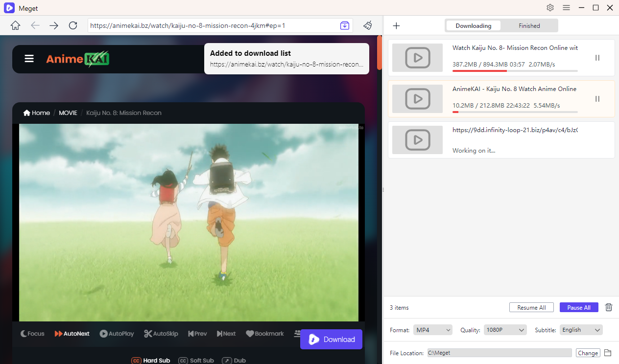The width and height of the screenshot is (619, 364).
Task: Click the Pause All button
Action: pyautogui.click(x=578, y=307)
